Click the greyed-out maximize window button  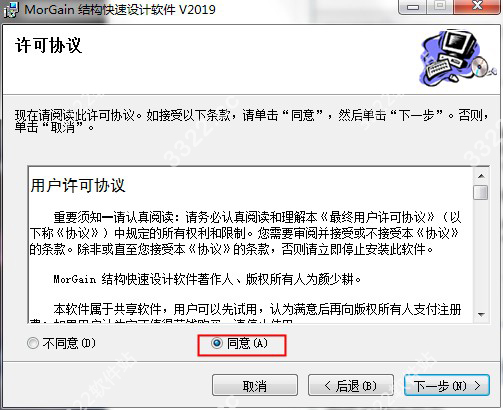pos(440,7)
